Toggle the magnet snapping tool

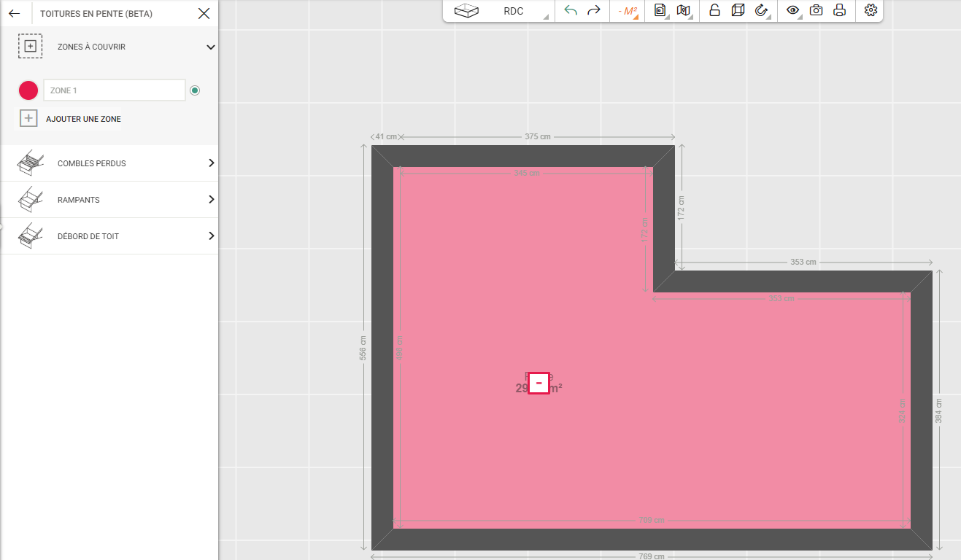click(x=762, y=11)
